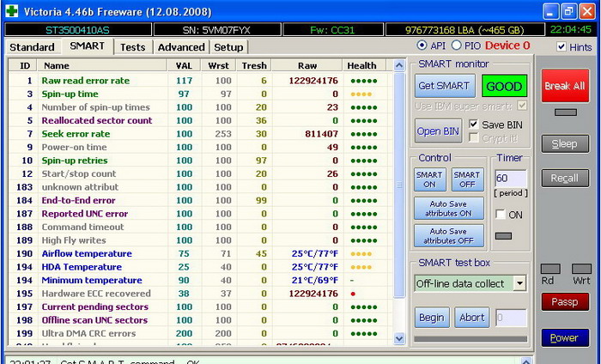Open the Advanced tab

181,47
